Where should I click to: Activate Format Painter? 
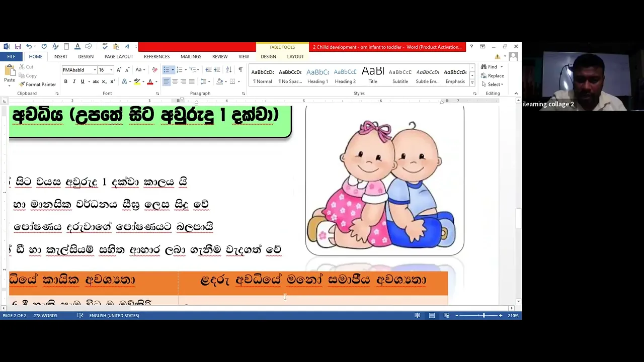pyautogui.click(x=37, y=84)
